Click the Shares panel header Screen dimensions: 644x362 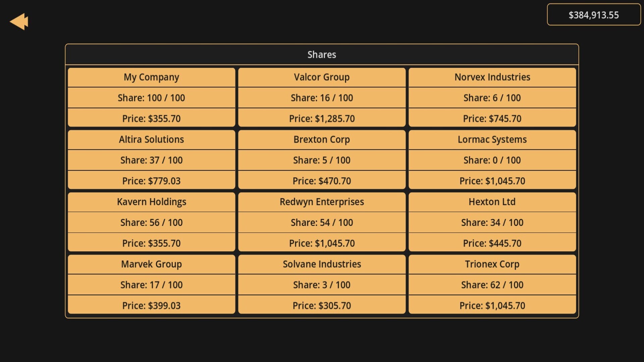point(322,55)
